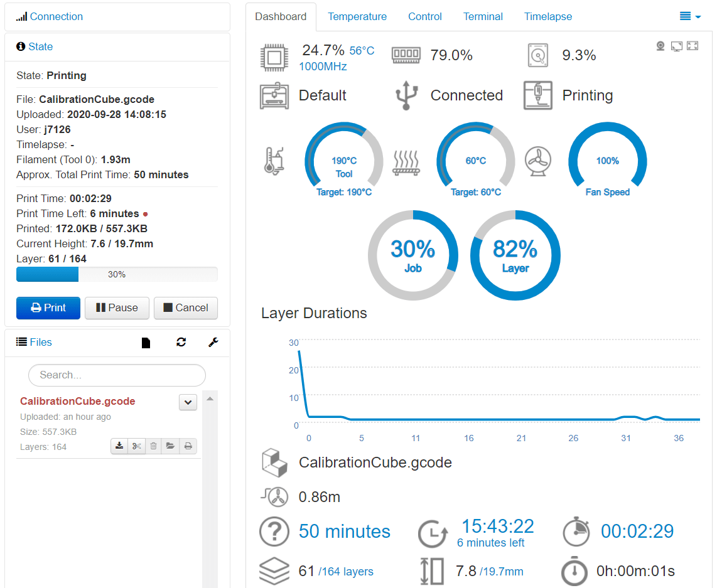Viewport: 722px width, 588px height.
Task: Switch to the Temperature tab
Action: (357, 16)
